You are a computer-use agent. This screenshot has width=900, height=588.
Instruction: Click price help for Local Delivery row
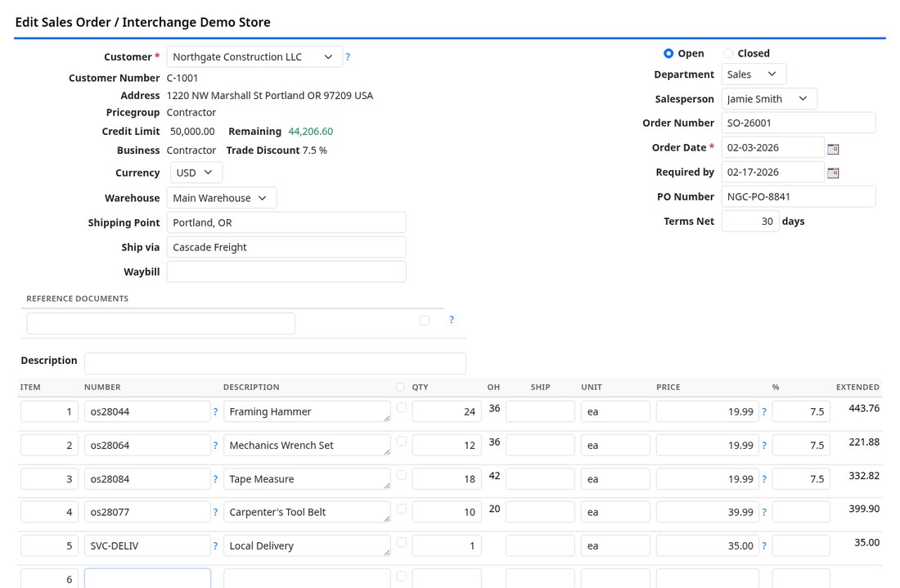pos(764,546)
